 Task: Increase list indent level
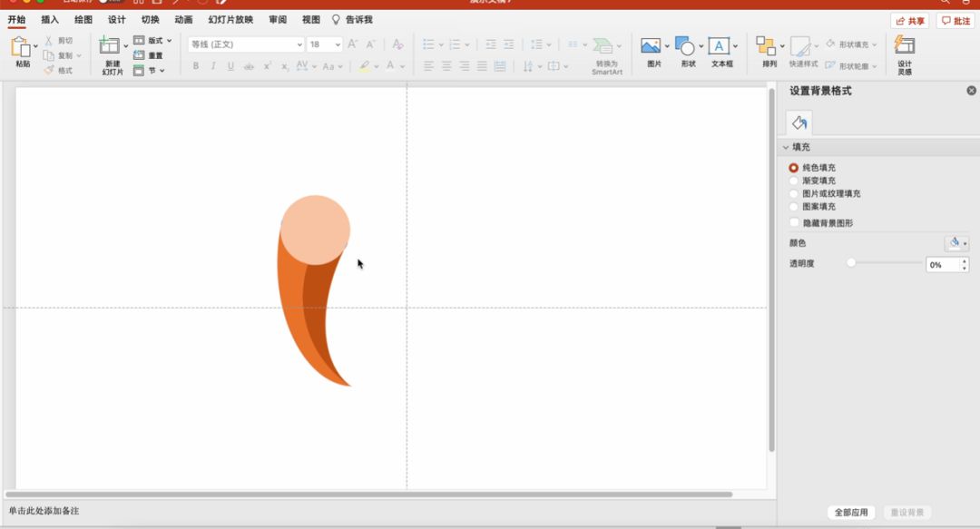click(x=509, y=44)
